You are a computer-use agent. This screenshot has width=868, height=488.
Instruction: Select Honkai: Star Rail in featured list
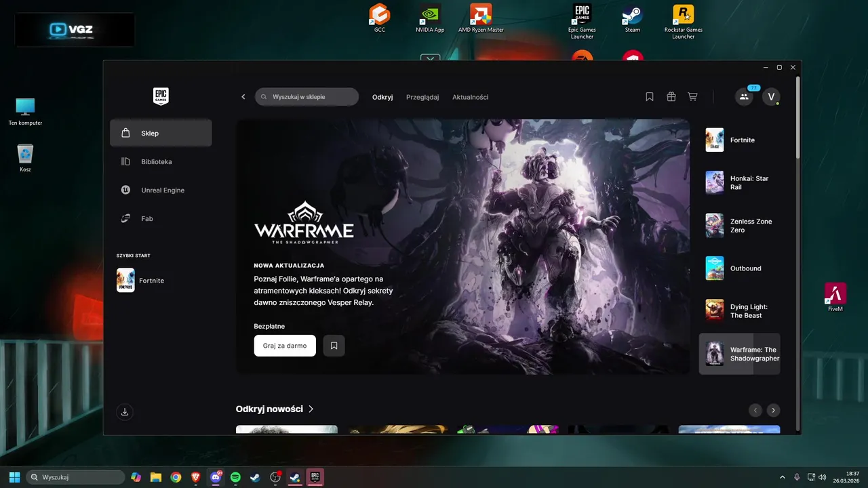[x=740, y=182]
